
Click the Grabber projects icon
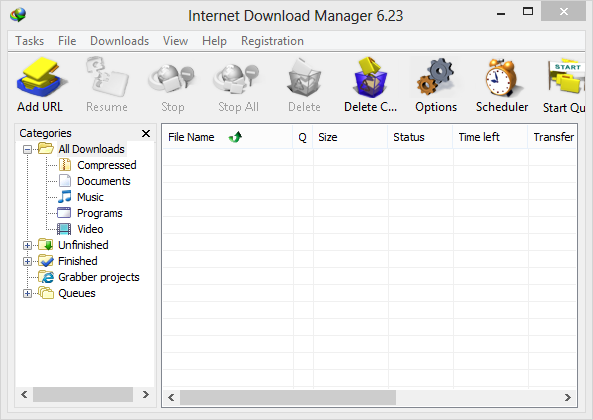(x=46, y=277)
